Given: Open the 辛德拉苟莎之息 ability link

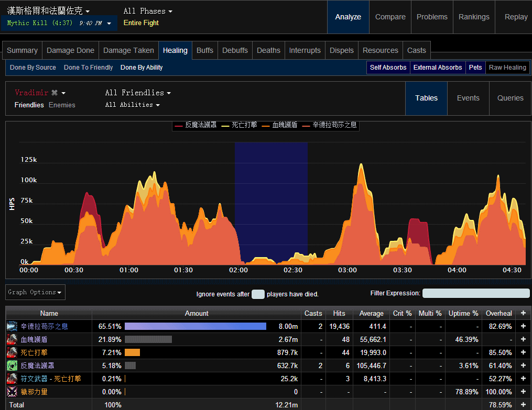Looking at the screenshot, I should coord(45,326).
